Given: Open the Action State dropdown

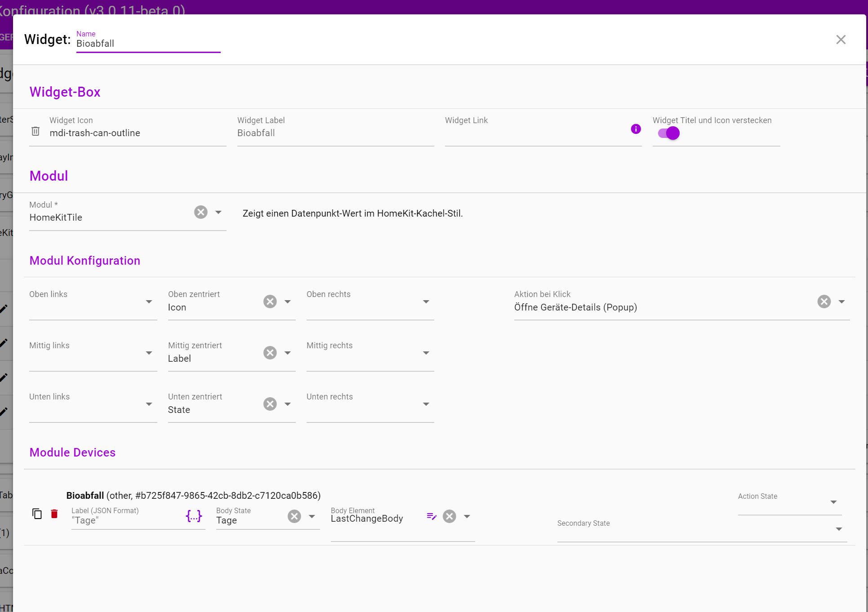Looking at the screenshot, I should pyautogui.click(x=790, y=502).
